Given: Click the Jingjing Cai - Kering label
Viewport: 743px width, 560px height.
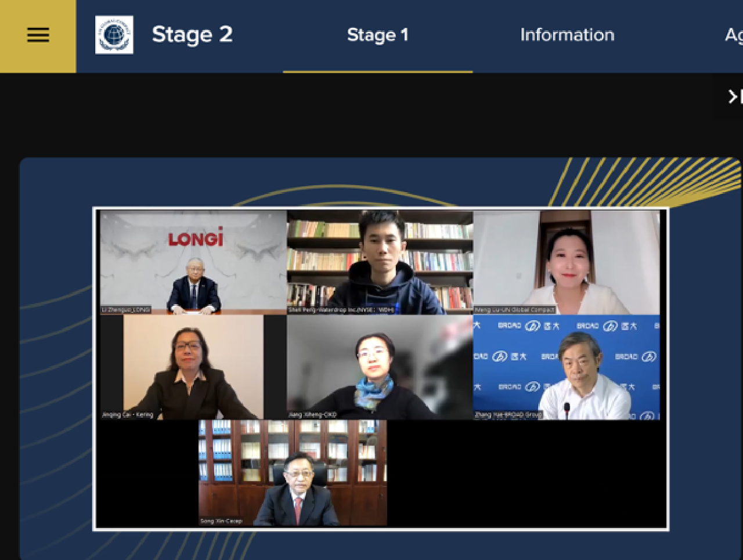Looking at the screenshot, I should point(127,415).
